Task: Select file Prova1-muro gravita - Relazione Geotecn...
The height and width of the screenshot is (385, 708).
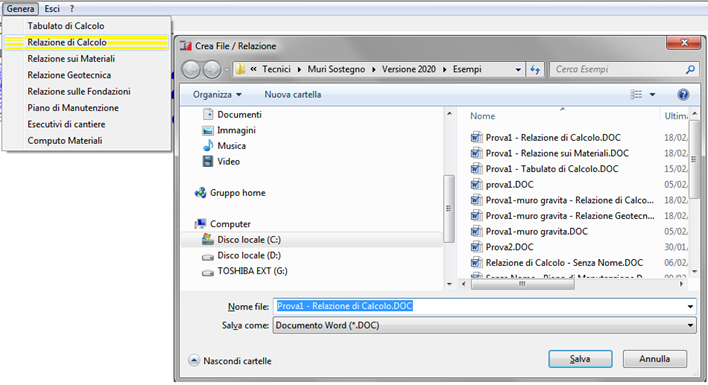Action: click(x=570, y=216)
